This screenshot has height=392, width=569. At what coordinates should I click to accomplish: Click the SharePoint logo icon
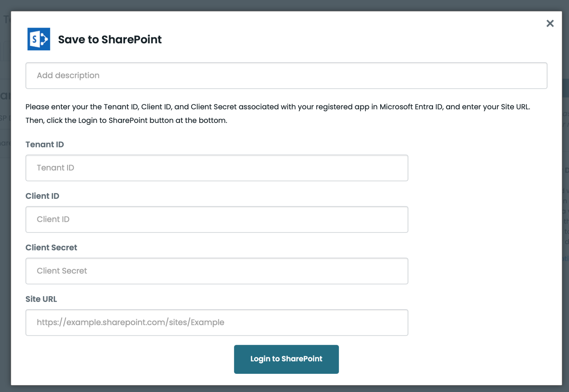click(39, 39)
